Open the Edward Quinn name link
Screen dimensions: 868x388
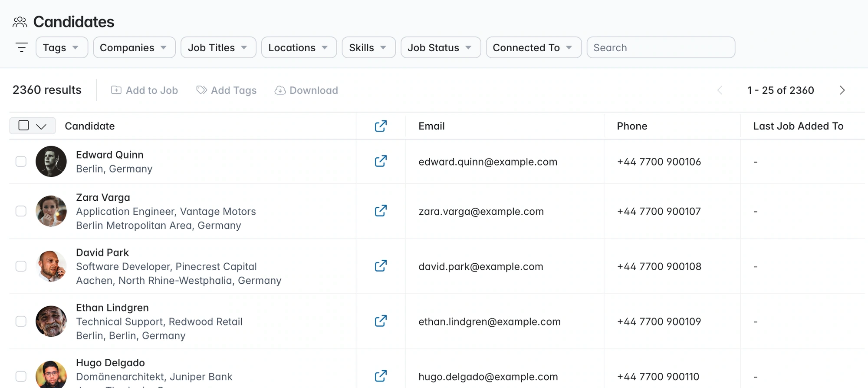(x=110, y=155)
